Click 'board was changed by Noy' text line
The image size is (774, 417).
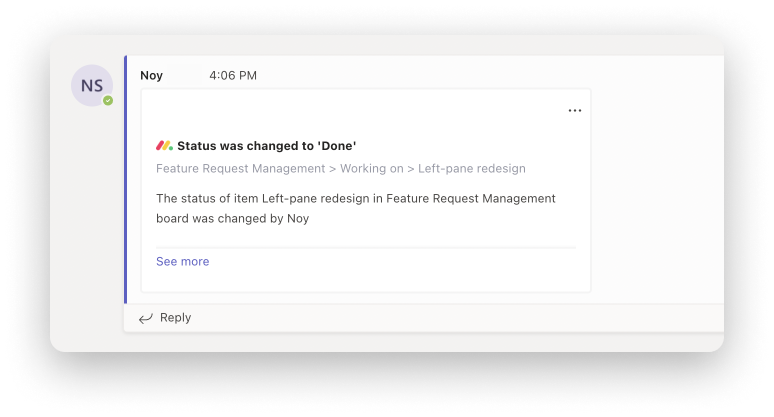pyautogui.click(x=232, y=219)
